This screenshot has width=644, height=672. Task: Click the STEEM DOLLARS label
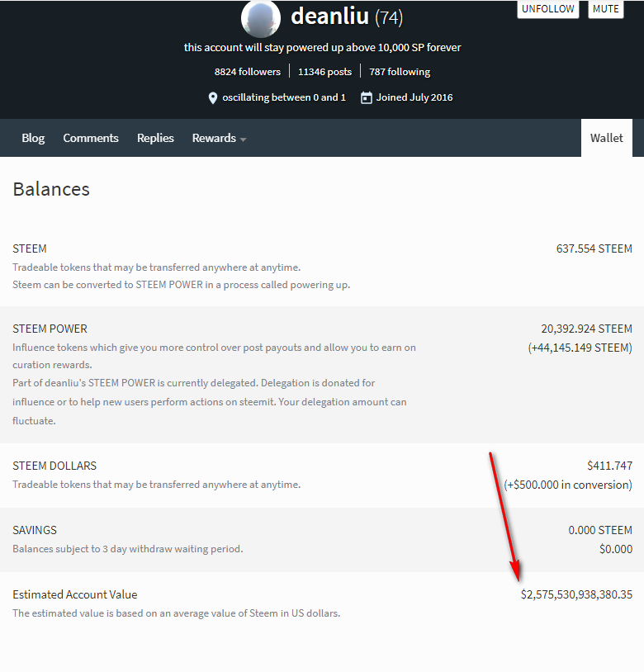[x=54, y=466]
